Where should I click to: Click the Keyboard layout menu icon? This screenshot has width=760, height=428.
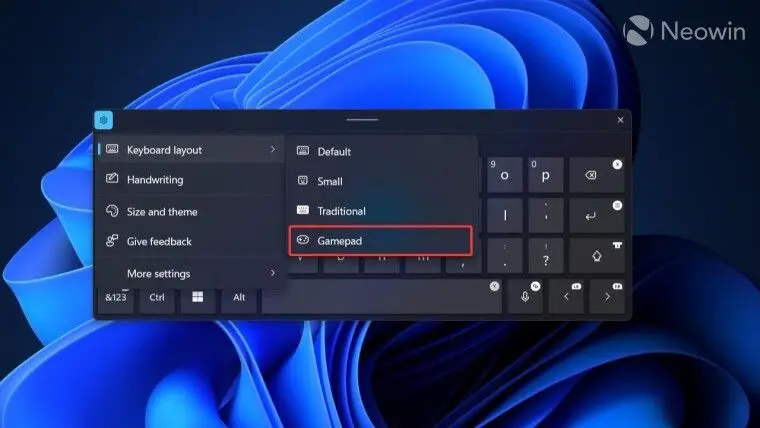[x=112, y=149]
